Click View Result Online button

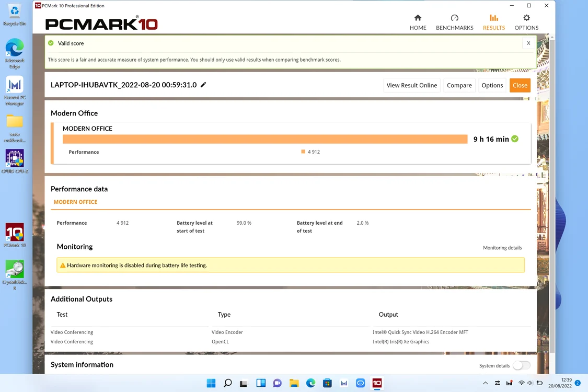[x=411, y=85]
